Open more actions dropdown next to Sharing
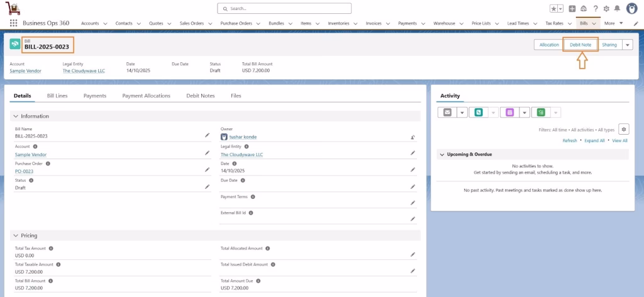The height and width of the screenshot is (297, 644). 628,45
